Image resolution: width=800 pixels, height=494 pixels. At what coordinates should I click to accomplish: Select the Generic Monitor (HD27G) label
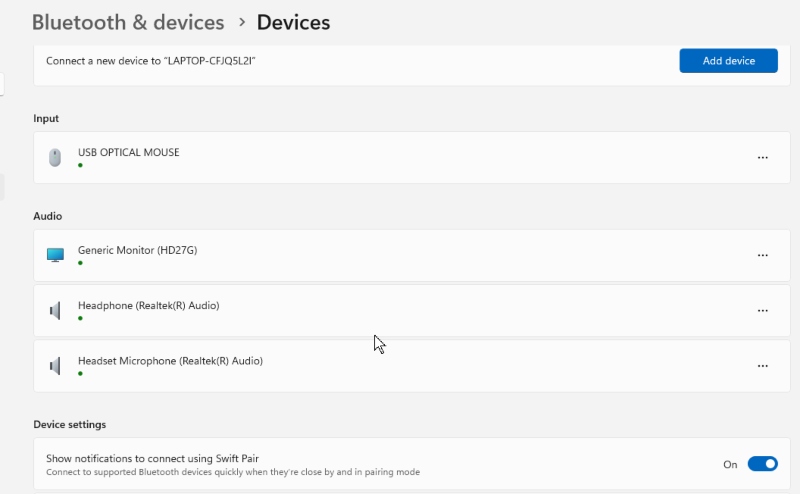point(137,250)
